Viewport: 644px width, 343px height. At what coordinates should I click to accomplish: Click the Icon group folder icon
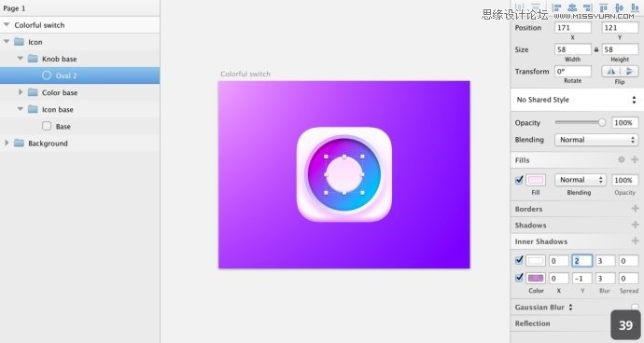[x=20, y=42]
